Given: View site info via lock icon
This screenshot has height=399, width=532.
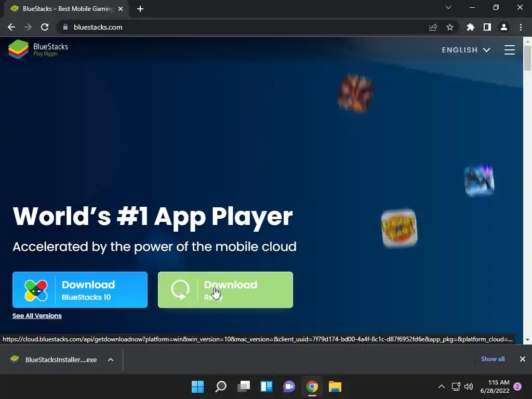Looking at the screenshot, I should [x=65, y=27].
